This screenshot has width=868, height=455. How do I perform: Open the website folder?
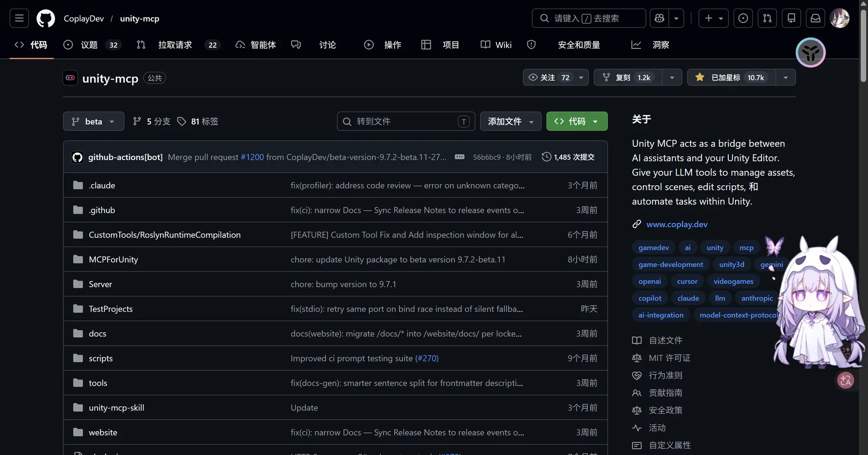click(103, 432)
